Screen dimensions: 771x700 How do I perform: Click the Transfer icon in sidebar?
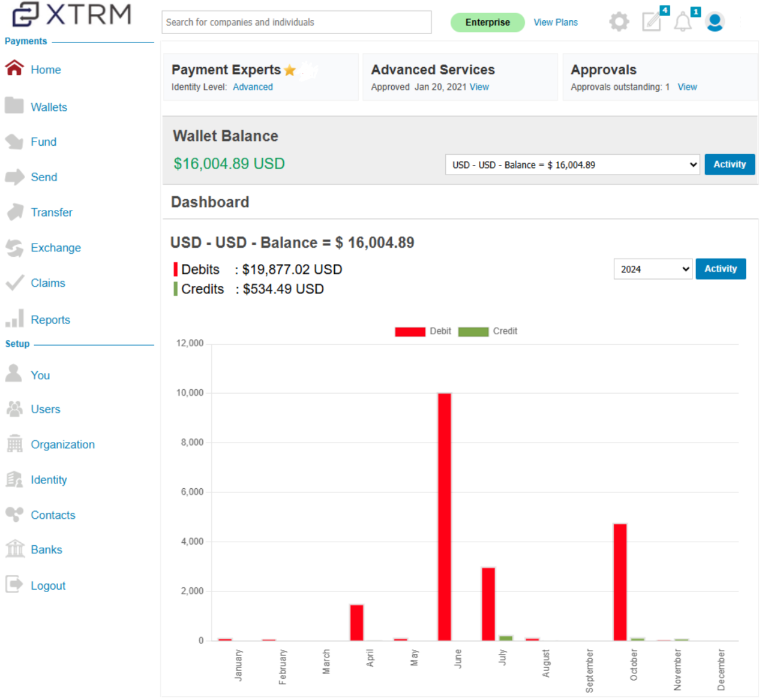(14, 212)
